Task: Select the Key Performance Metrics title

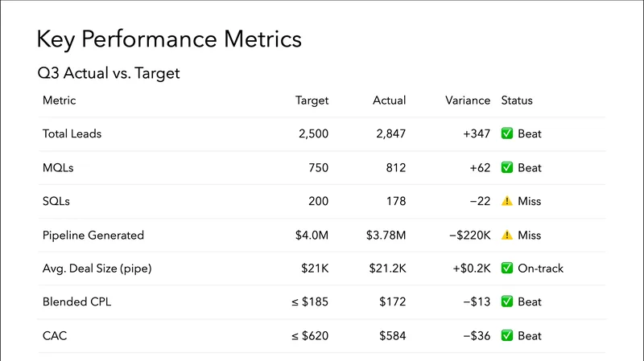Action: click(170, 39)
